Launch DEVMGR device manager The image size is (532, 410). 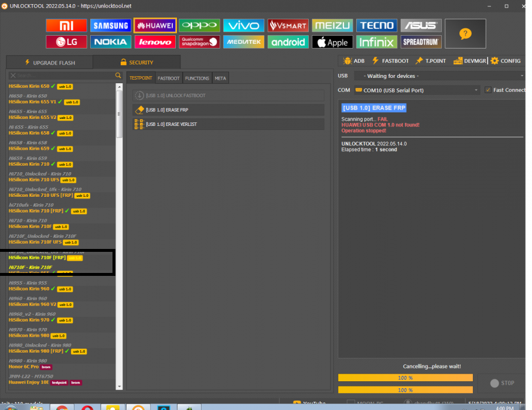pos(470,61)
